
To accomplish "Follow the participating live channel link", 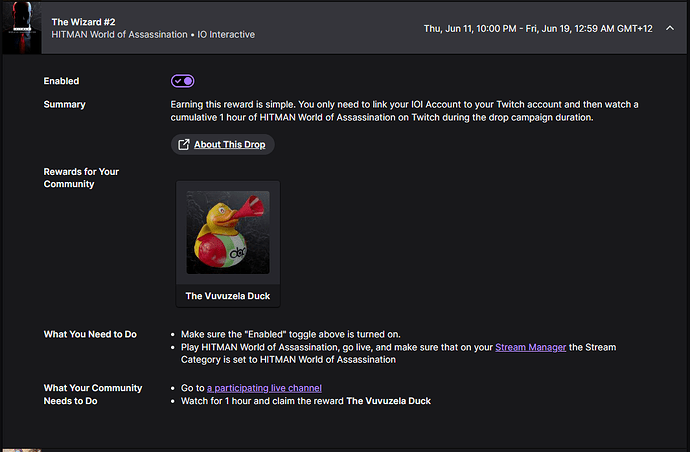I will (x=264, y=388).
